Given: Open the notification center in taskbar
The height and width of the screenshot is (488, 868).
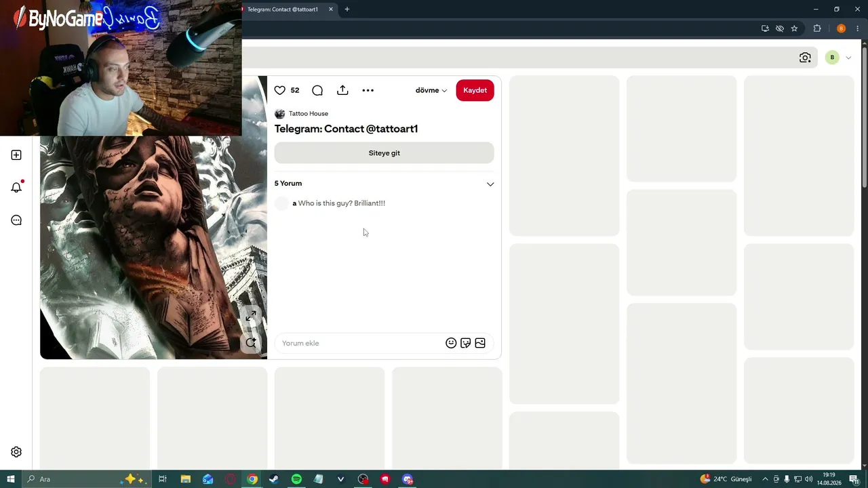Looking at the screenshot, I should click(854, 479).
